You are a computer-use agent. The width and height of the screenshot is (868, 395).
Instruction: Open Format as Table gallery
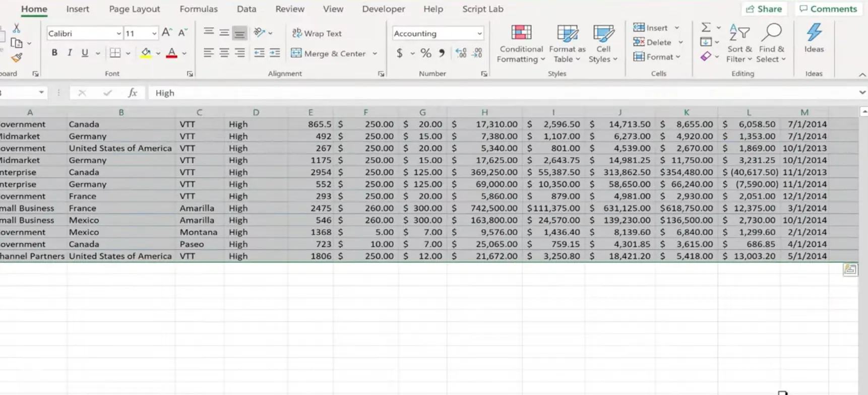point(567,44)
